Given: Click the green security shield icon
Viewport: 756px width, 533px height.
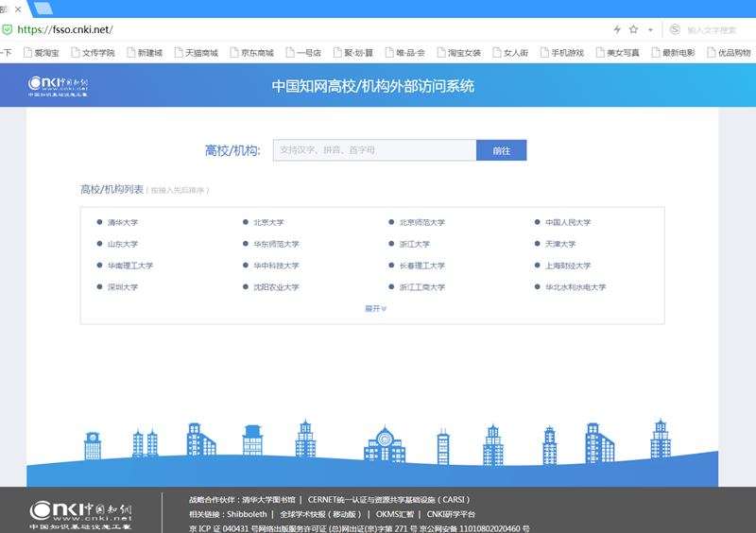Looking at the screenshot, I should point(9,29).
